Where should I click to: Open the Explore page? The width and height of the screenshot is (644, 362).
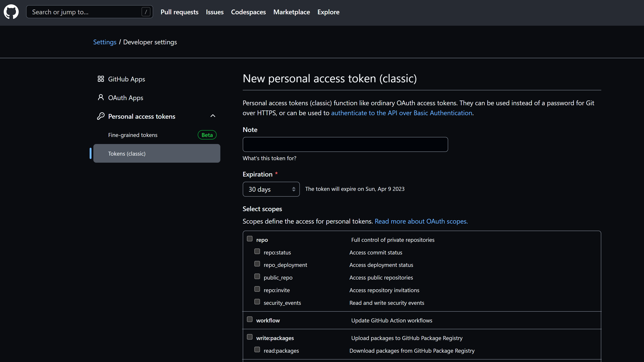[x=328, y=12]
